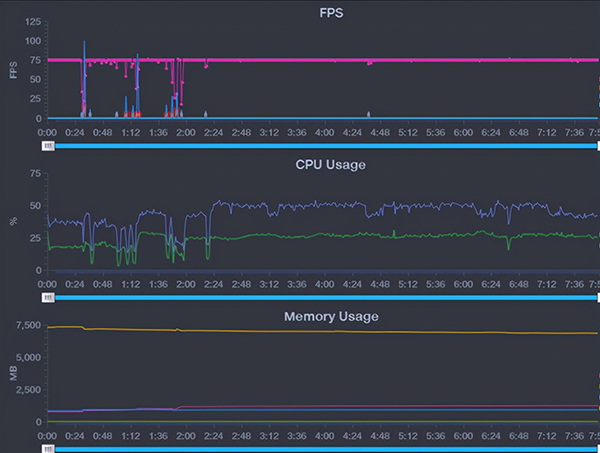Click the 2:24 time label on CPU Usage axis
Screen dimensions: 600x453
point(213,283)
